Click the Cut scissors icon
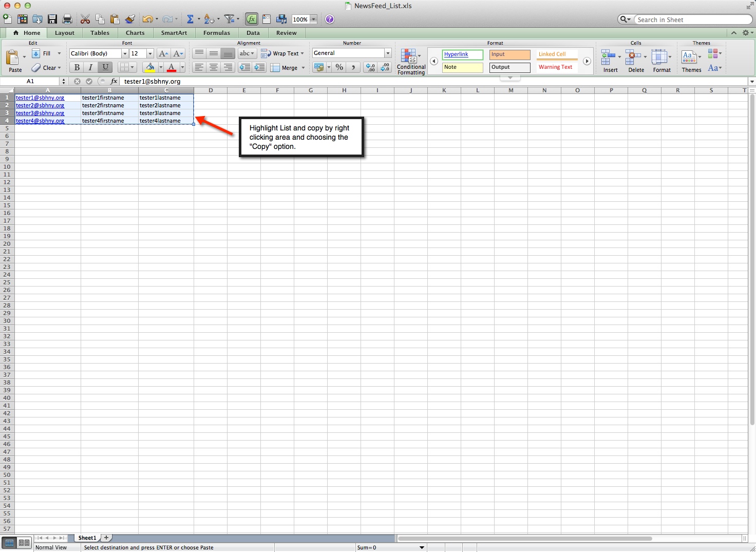 85,20
